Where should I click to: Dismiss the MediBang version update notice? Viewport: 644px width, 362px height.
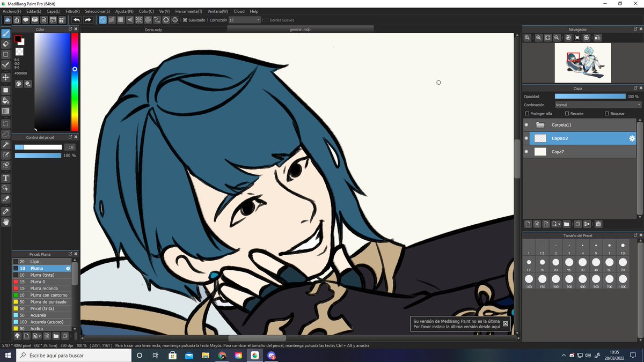point(505,323)
